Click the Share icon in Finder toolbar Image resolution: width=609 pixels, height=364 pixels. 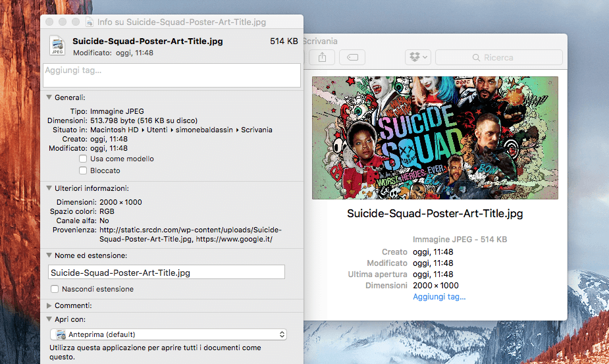(322, 57)
